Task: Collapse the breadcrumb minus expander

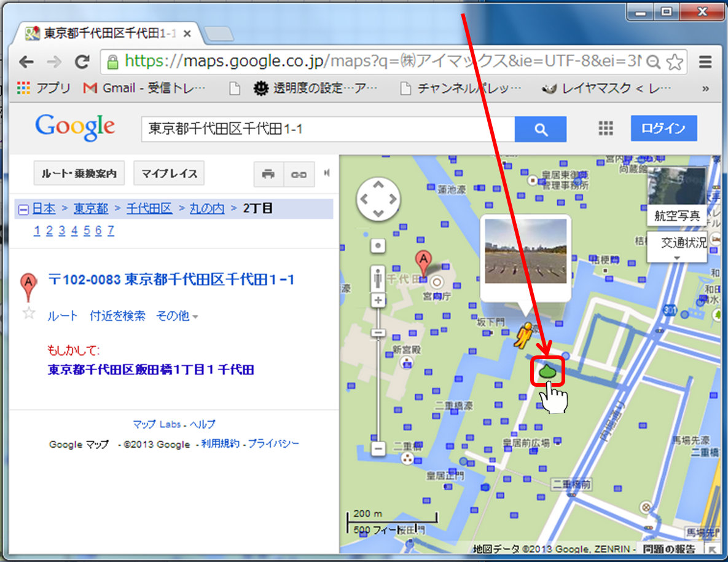Action: pyautogui.click(x=23, y=209)
